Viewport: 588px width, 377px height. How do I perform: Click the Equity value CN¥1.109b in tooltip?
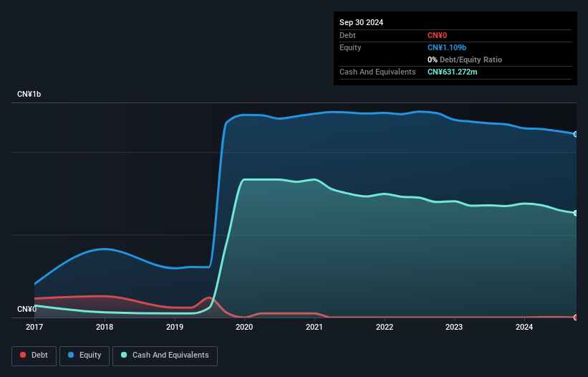pos(447,47)
